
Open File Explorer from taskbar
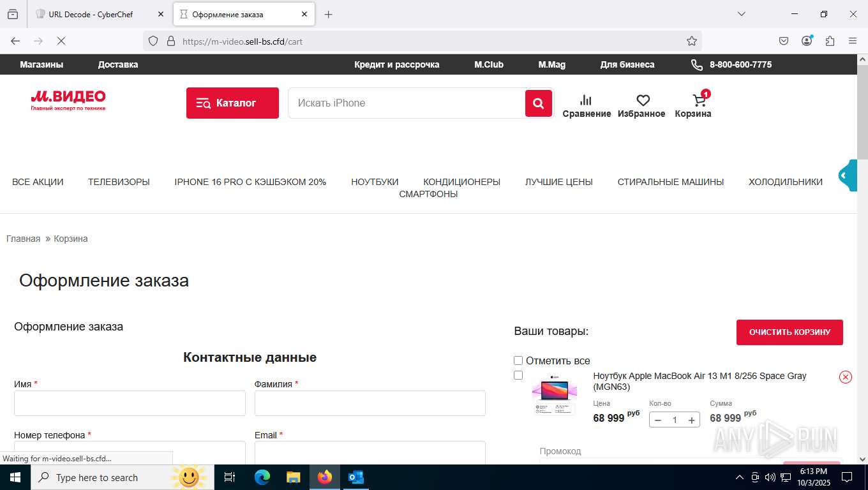[294, 477]
